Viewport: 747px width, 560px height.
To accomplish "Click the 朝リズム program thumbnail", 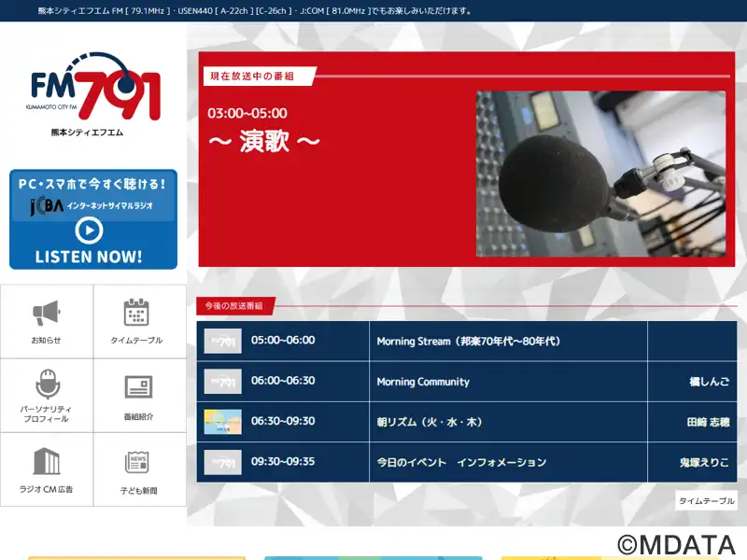I will pyautogui.click(x=223, y=422).
